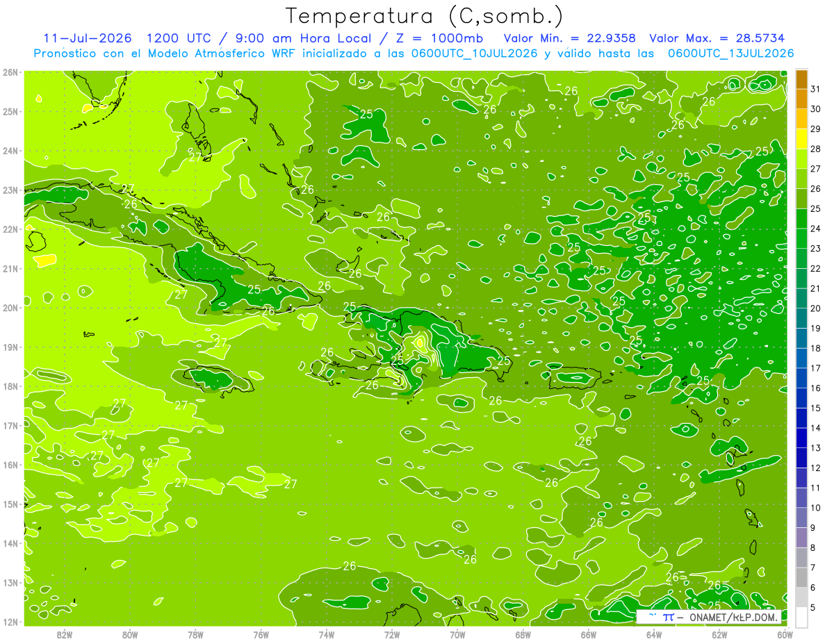Click the "80W" longitude axis label
Screen dimensions: 834x644
tap(130, 634)
